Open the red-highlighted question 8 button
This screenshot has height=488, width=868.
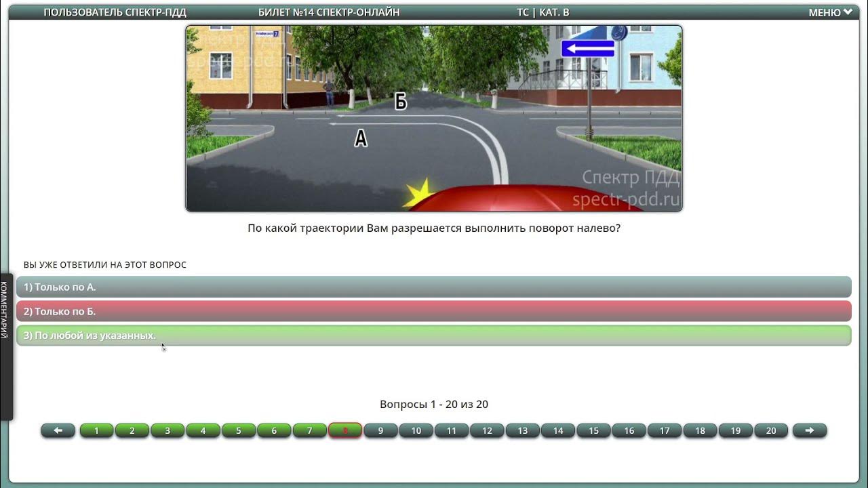[x=345, y=430]
